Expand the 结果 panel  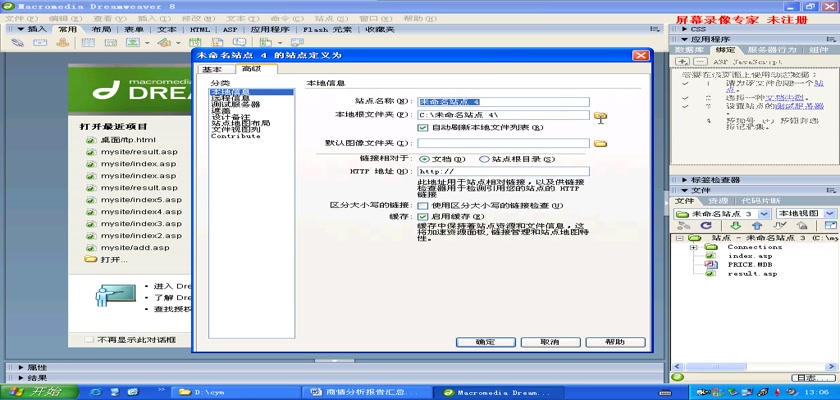coord(21,378)
